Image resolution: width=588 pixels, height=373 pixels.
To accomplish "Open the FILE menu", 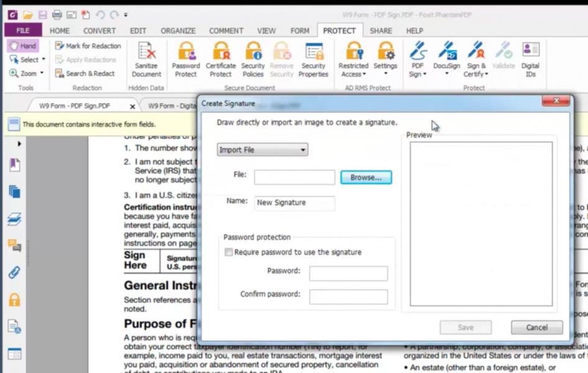I will [x=22, y=29].
